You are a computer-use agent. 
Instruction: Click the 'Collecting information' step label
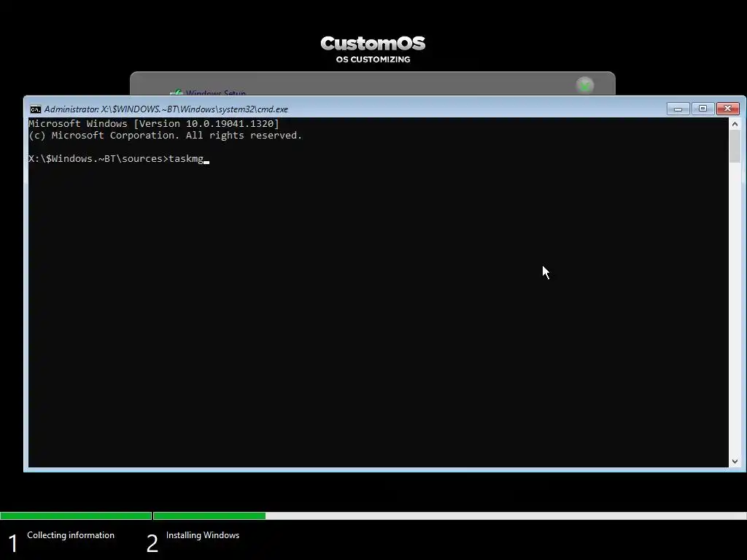click(x=71, y=535)
